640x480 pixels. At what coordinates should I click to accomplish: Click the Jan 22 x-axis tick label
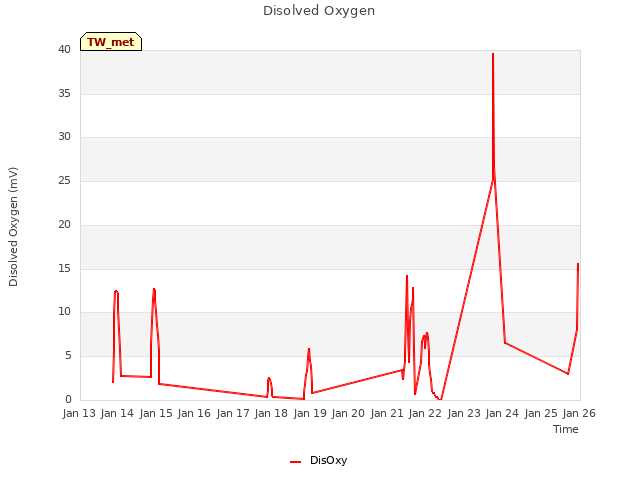(425, 413)
